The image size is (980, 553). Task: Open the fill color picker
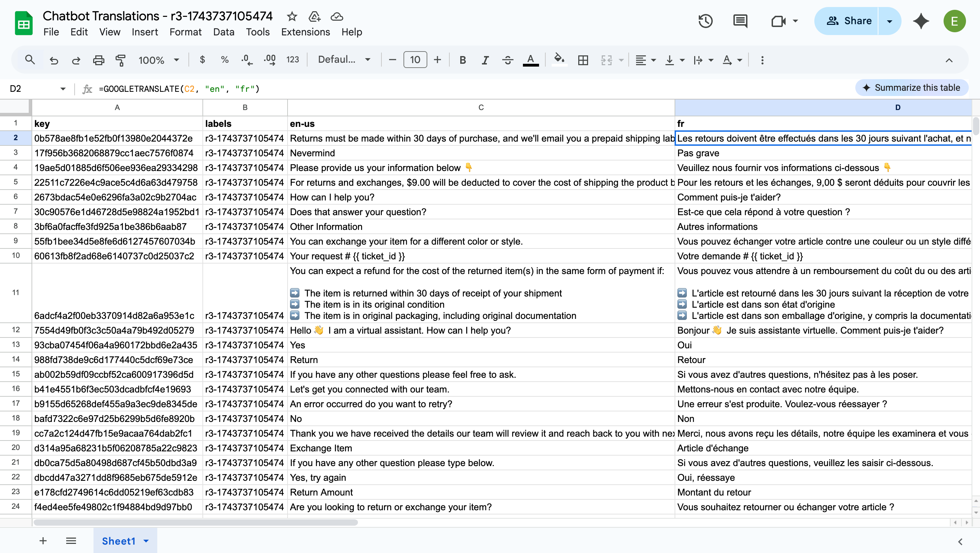pos(559,60)
